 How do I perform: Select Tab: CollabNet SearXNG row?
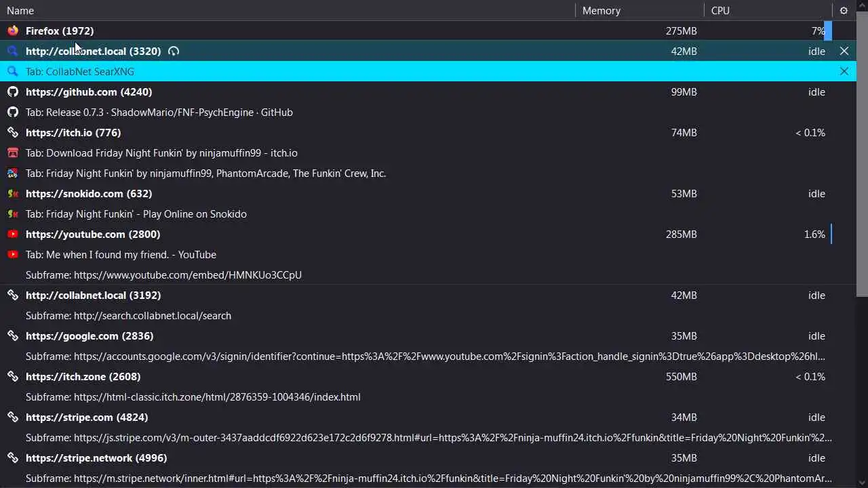click(428, 71)
